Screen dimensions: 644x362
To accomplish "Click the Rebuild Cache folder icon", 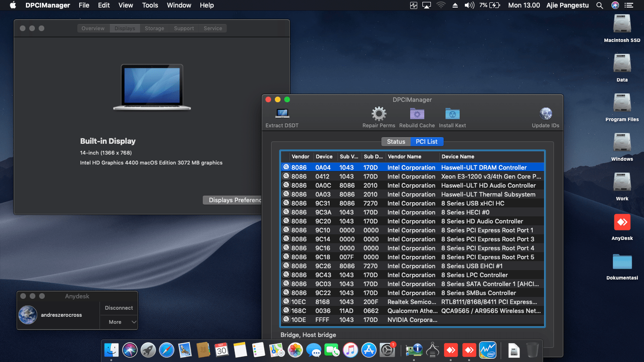I will click(417, 114).
